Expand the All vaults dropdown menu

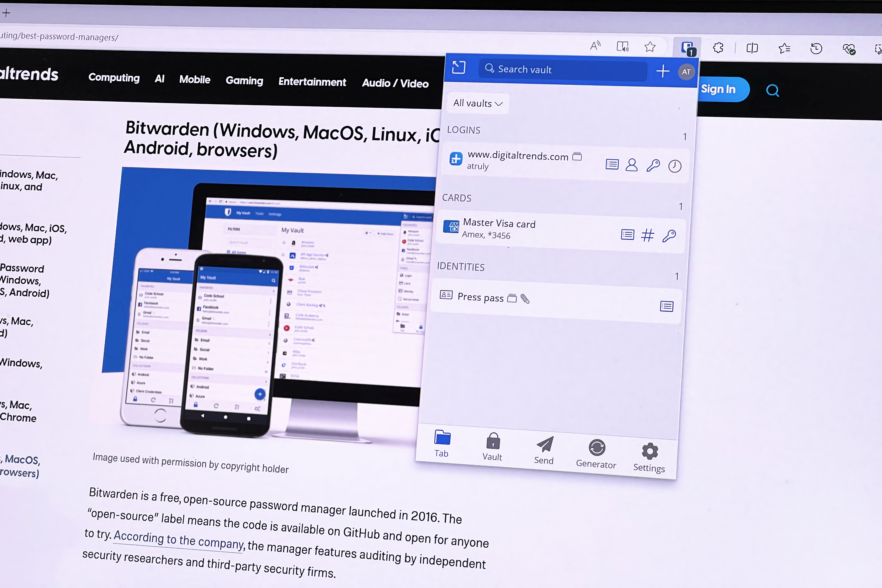[477, 103]
